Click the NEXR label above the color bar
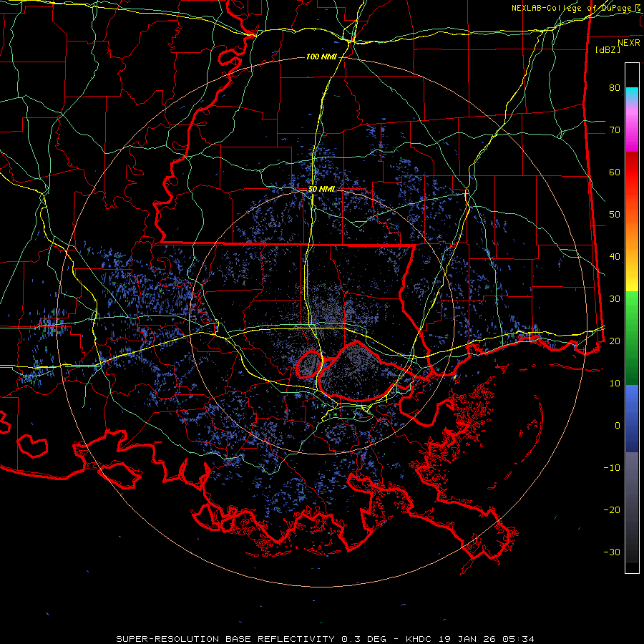This screenshot has width=644, height=644. (628, 43)
